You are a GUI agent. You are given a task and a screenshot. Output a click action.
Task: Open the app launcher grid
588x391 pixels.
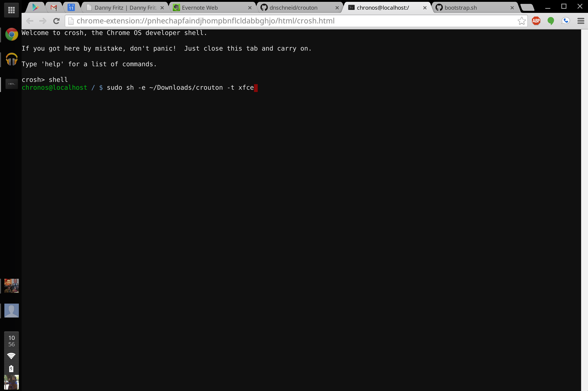click(11, 10)
